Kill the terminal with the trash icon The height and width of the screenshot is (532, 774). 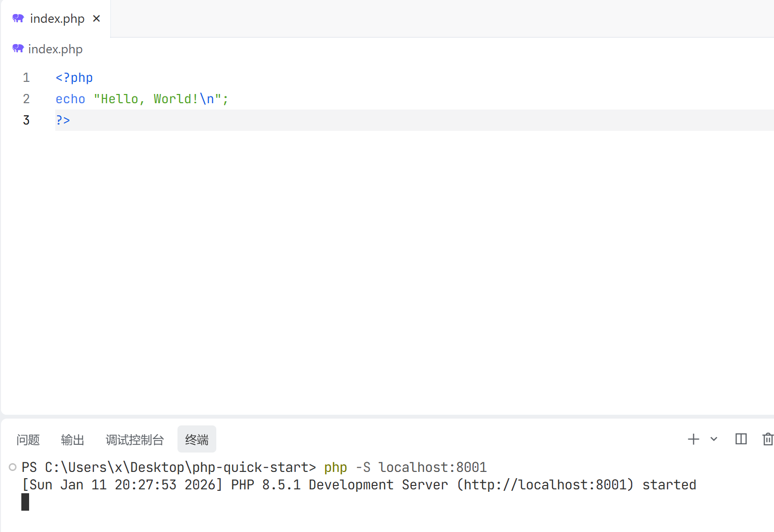tap(767, 439)
